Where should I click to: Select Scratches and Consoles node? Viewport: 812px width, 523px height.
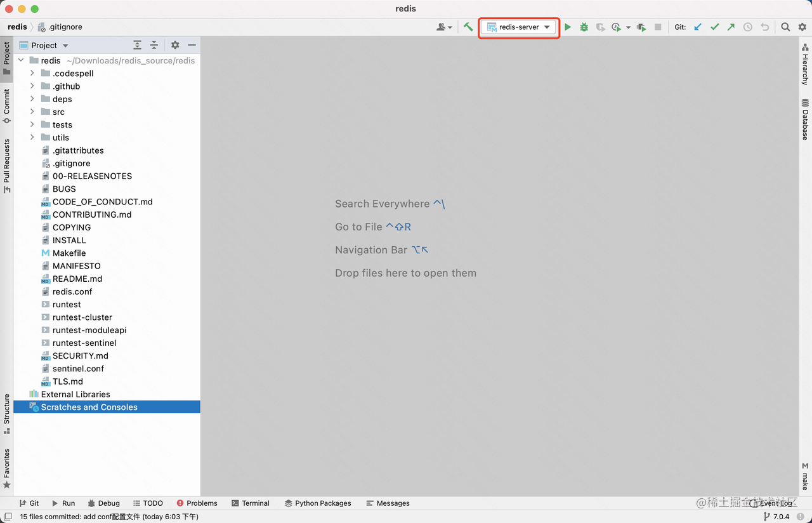click(x=107, y=407)
